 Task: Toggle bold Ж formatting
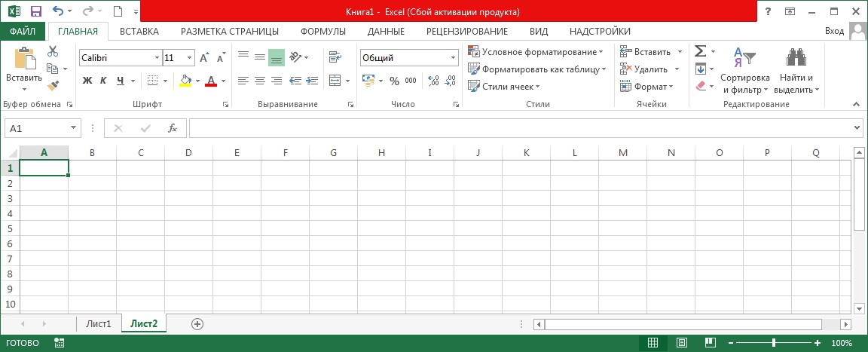pos(87,81)
